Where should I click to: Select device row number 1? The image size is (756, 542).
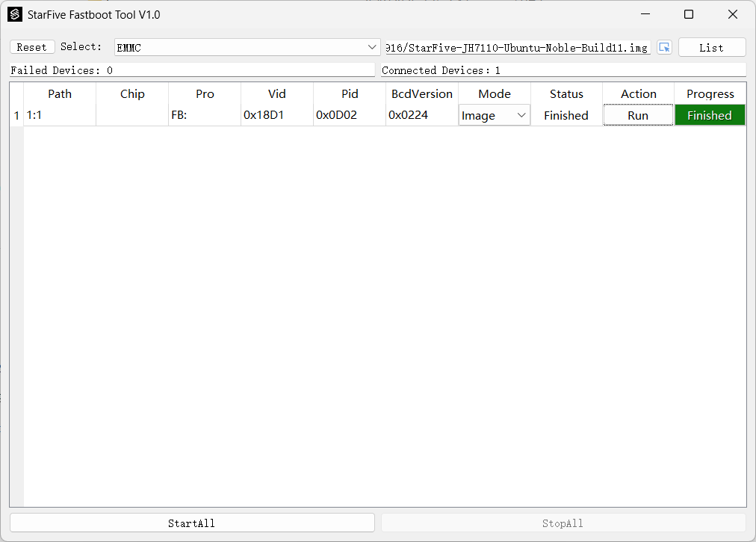tap(16, 116)
